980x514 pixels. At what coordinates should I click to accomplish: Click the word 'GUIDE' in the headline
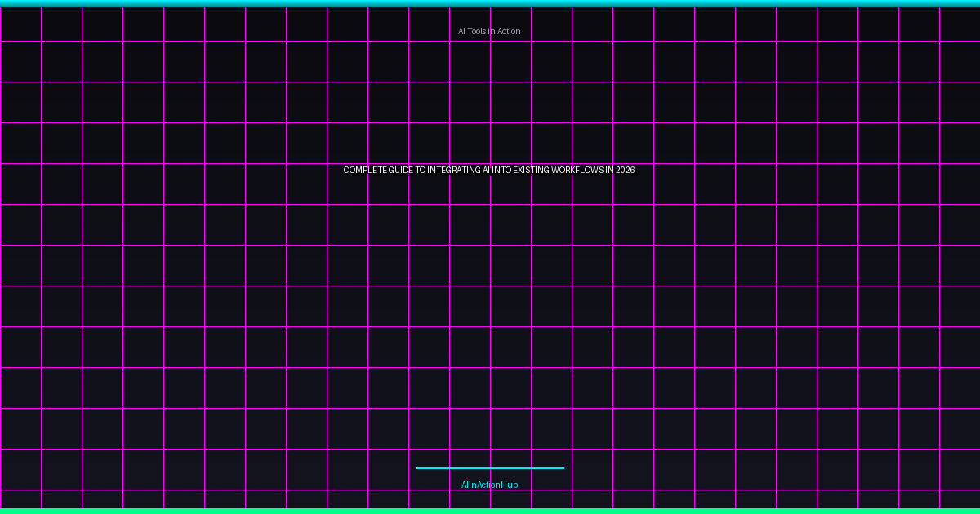pyautogui.click(x=400, y=170)
